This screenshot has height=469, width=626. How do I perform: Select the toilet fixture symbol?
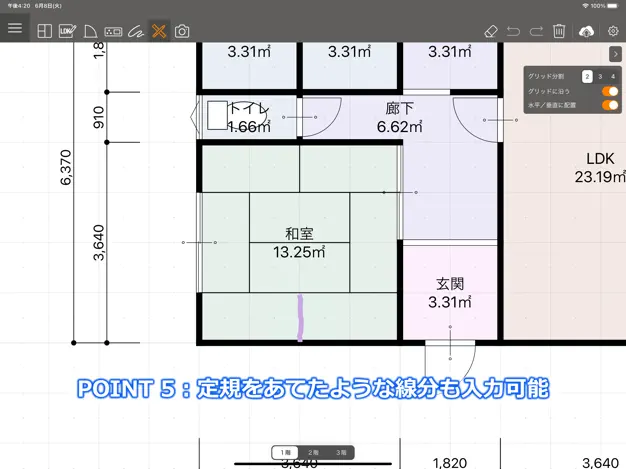coord(236,115)
